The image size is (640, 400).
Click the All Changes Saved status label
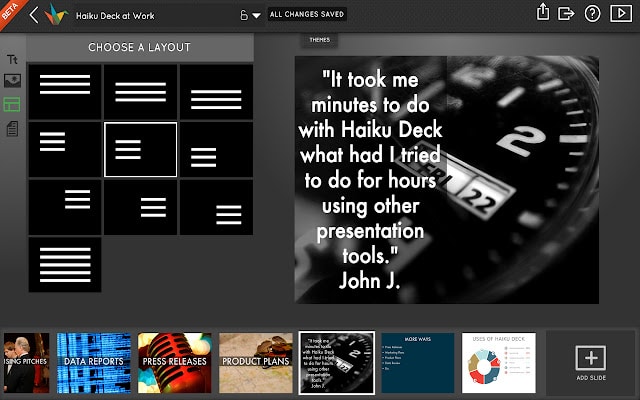pyautogui.click(x=307, y=14)
